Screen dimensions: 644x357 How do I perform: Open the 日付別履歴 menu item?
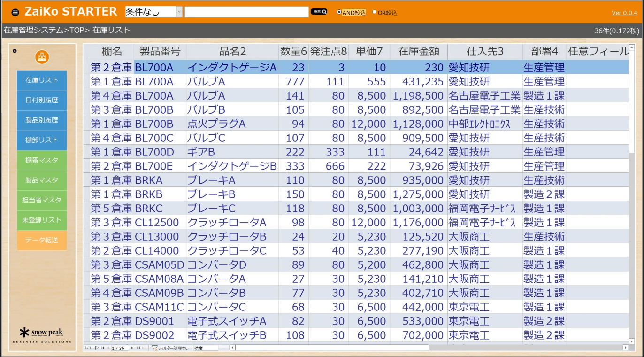pos(42,101)
